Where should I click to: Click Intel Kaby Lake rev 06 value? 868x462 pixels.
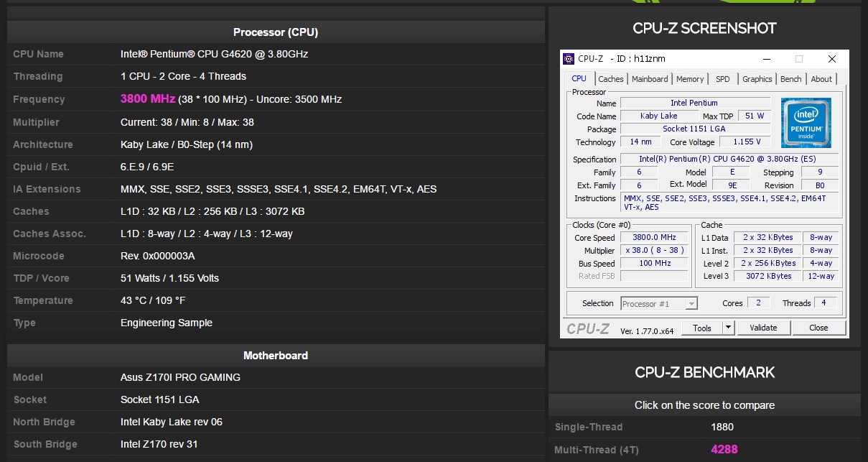pyautogui.click(x=172, y=422)
